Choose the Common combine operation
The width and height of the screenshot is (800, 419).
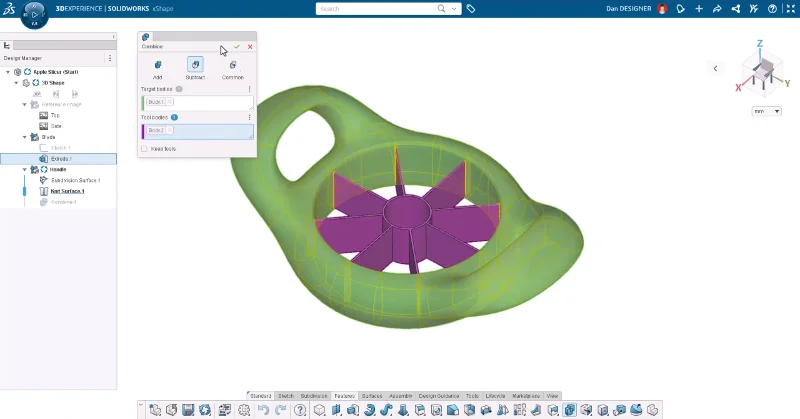point(232,66)
